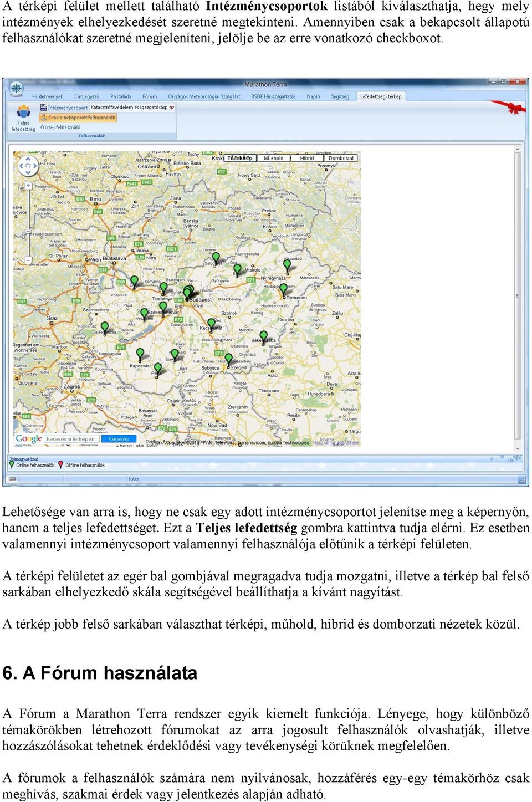532x802 pixels.
Task: Click the keresés a térképen search field
Action: tap(72, 439)
